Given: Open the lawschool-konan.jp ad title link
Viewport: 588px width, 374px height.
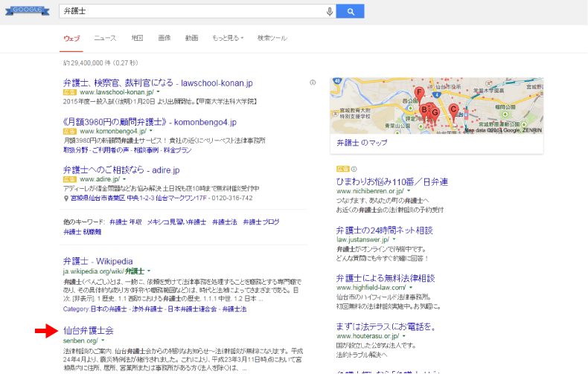Looking at the screenshot, I should (158, 83).
